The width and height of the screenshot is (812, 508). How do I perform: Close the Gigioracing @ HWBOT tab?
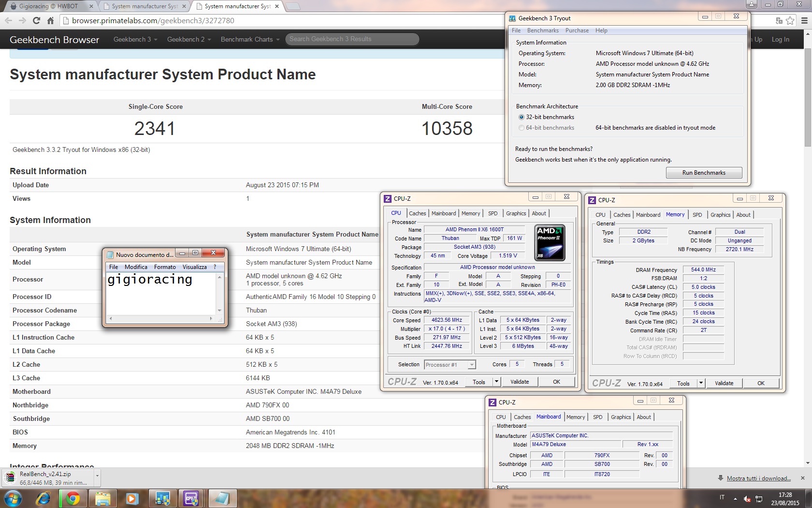(91, 6)
